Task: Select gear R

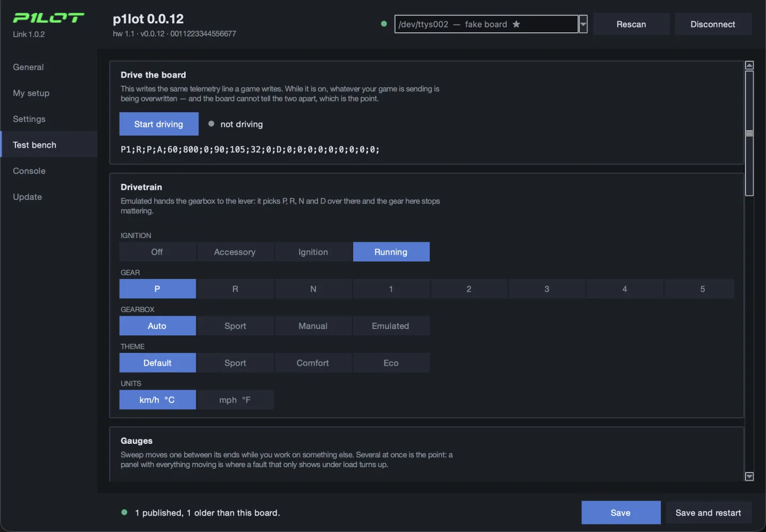Action: 235,289
